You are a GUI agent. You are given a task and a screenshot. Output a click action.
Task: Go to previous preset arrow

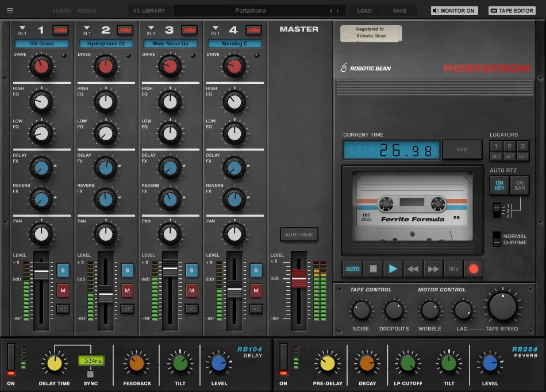click(331, 11)
